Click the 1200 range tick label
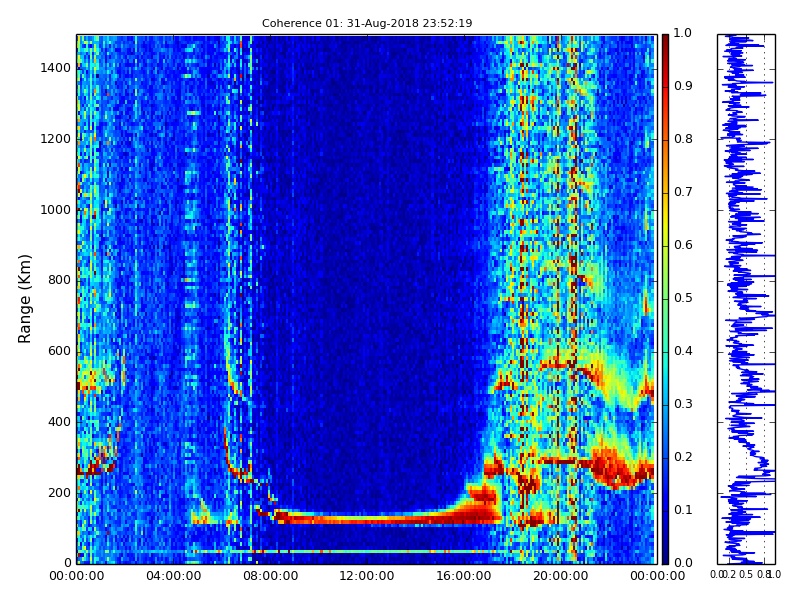Viewport: 800px width, 600px height. click(56, 139)
